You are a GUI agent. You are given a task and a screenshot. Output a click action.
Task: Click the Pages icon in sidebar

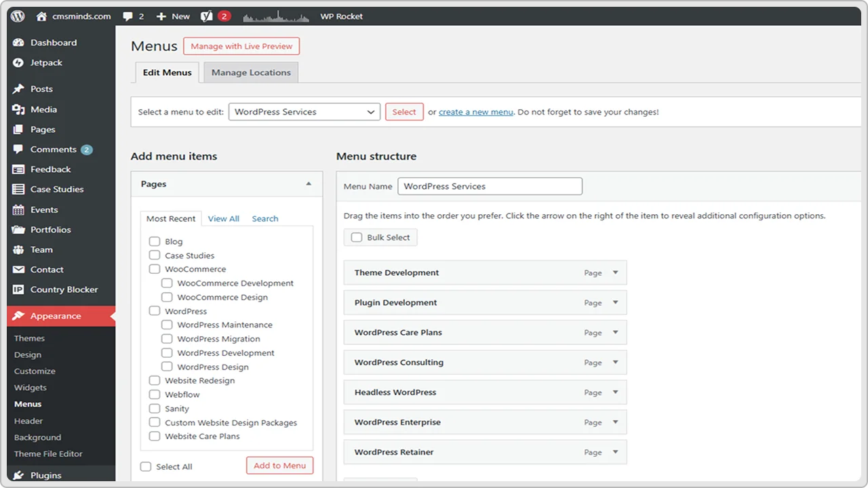tap(18, 129)
